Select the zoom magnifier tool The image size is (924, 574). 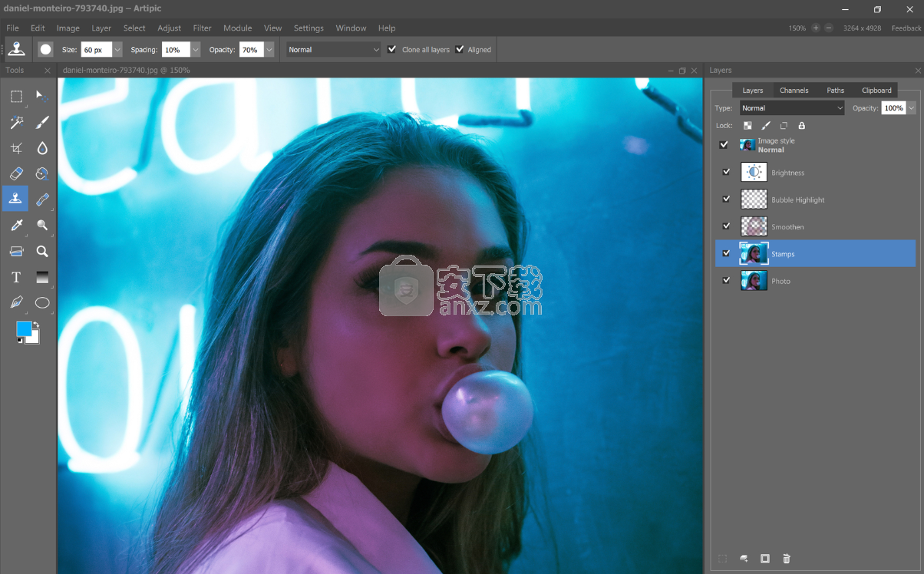point(42,251)
